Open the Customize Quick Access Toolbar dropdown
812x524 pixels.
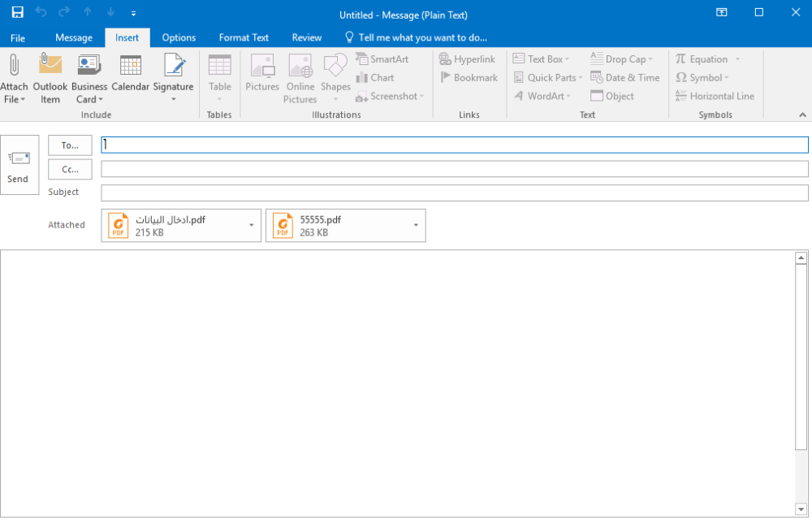tap(134, 14)
